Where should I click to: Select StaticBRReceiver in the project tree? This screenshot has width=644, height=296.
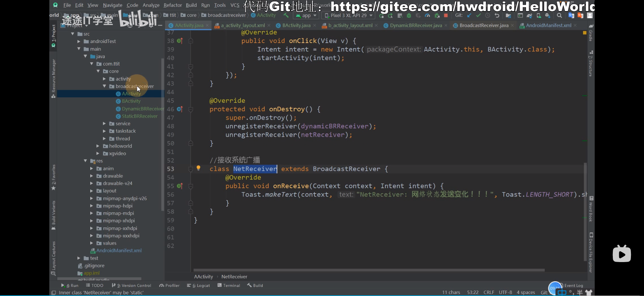click(x=140, y=116)
